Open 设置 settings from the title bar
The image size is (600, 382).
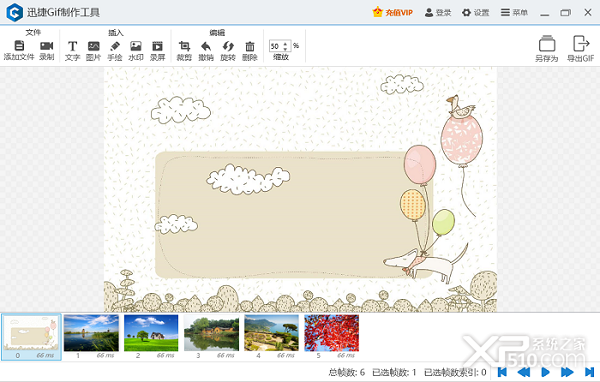[x=476, y=13]
